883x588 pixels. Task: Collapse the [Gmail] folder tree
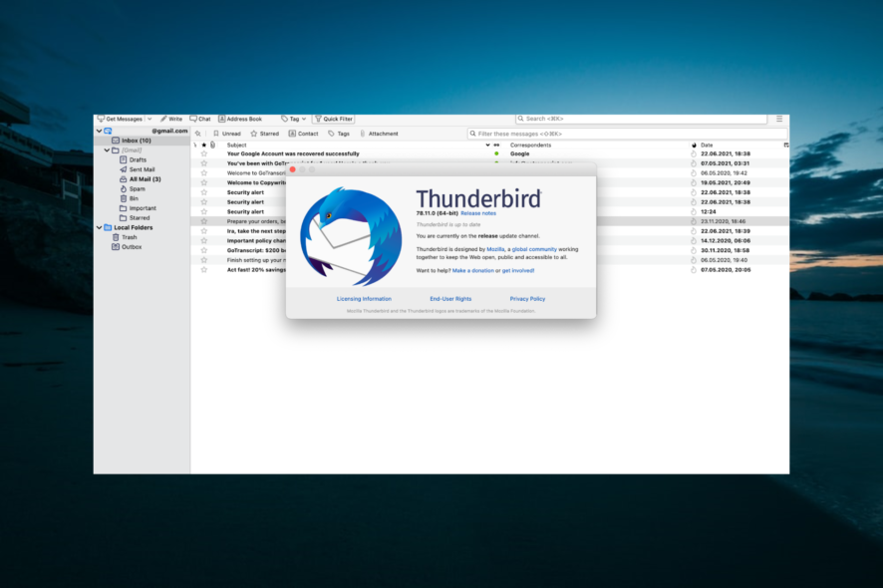coord(108,150)
